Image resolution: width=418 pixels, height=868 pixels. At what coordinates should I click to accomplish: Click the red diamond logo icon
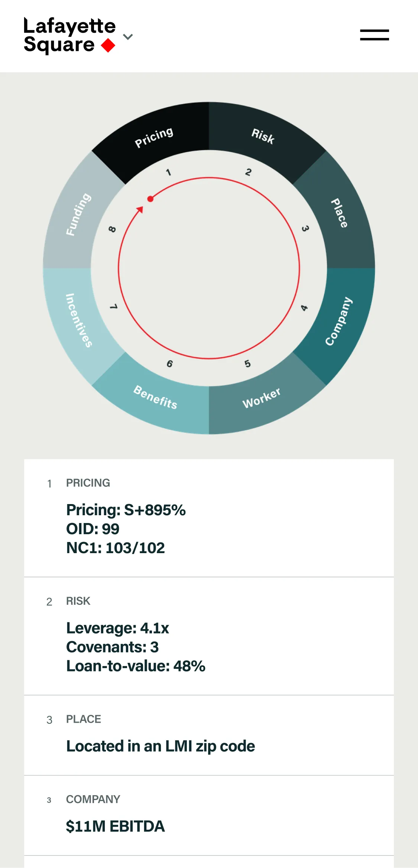(x=108, y=46)
